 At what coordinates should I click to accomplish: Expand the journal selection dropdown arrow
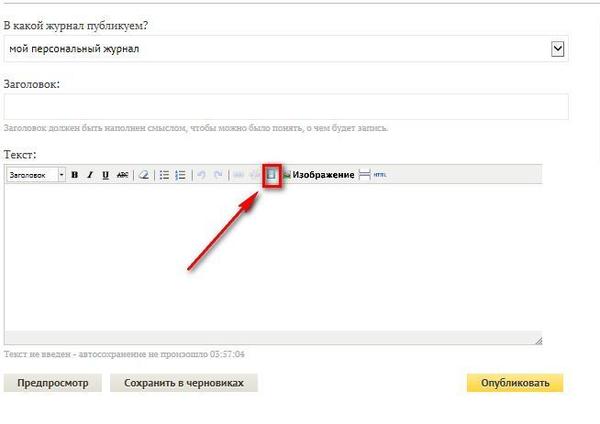558,48
